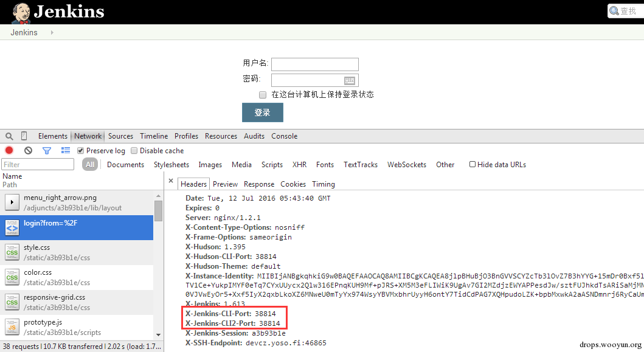Image resolution: width=644 pixels, height=352 pixels.
Task: Click the menu_right_arrow.png thumbnail icon
Action: pyautogui.click(x=12, y=202)
